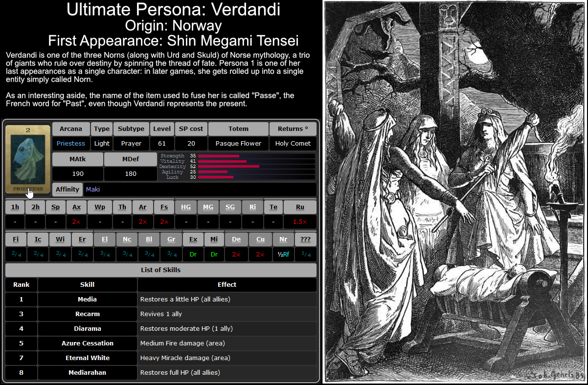Click the De element abbreviation
This screenshot has height=385, width=588.
(236, 240)
